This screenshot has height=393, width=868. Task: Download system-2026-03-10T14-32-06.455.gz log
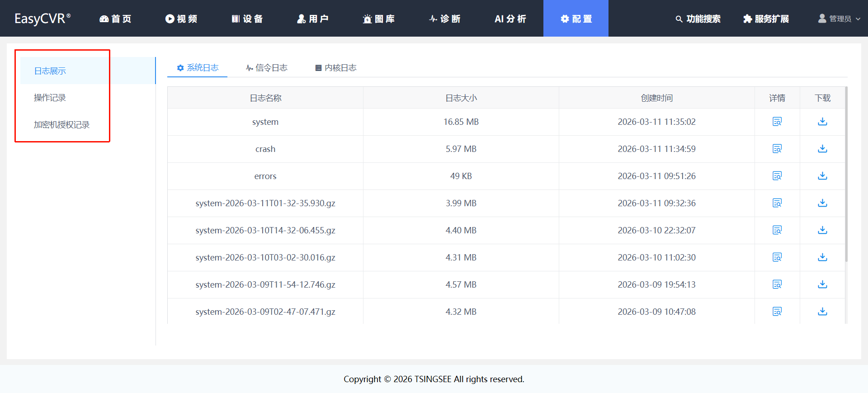click(822, 230)
